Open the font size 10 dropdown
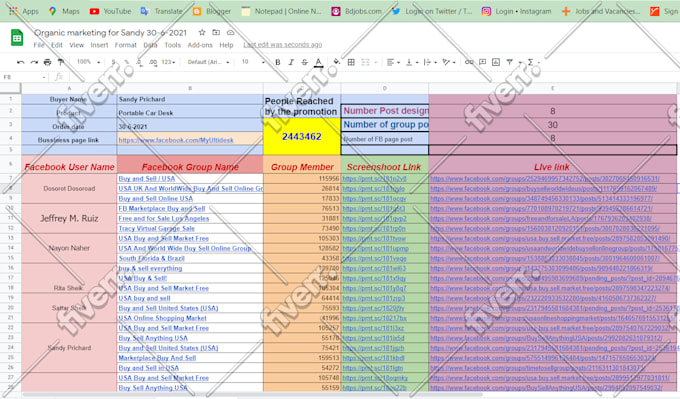 [253, 62]
